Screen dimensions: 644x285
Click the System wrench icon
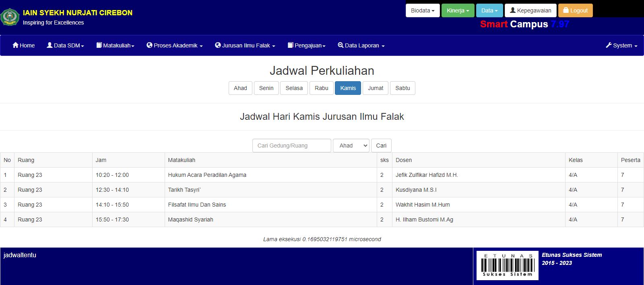pyautogui.click(x=609, y=45)
